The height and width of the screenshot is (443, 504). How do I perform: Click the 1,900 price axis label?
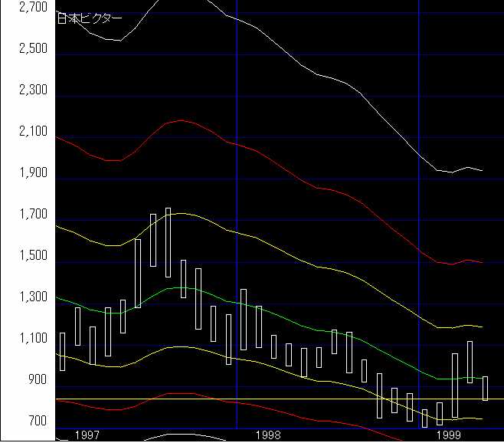pos(33,173)
